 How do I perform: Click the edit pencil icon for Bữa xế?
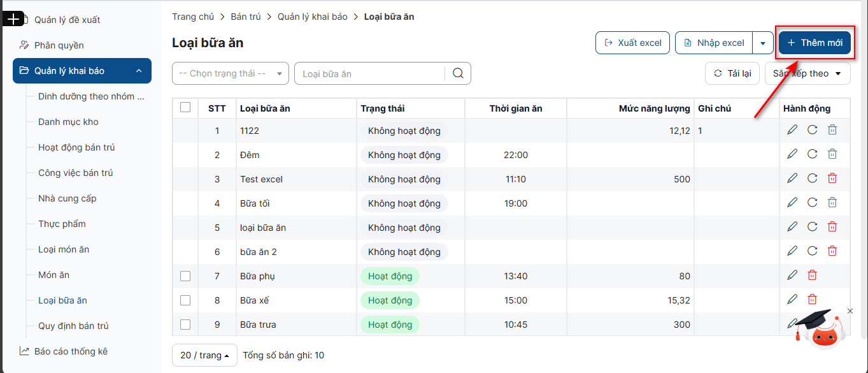792,300
